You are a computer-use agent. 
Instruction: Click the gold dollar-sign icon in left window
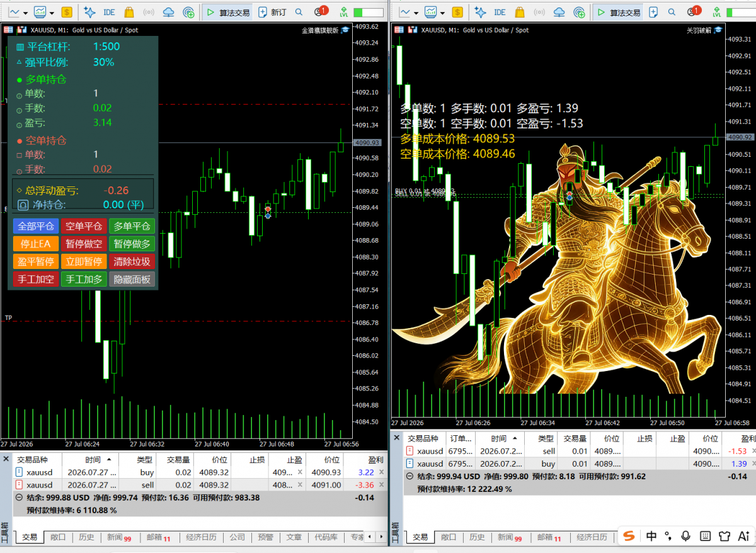coord(67,12)
